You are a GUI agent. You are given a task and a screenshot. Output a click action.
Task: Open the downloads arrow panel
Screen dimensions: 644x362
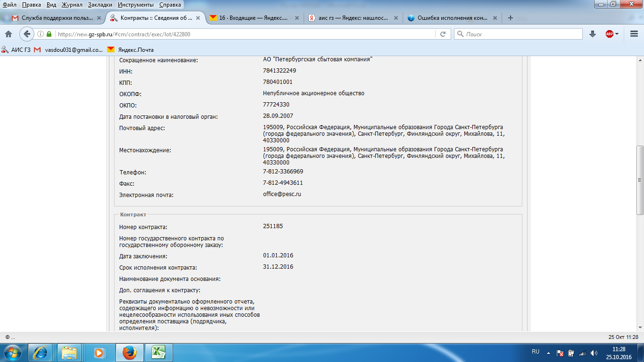pyautogui.click(x=593, y=34)
